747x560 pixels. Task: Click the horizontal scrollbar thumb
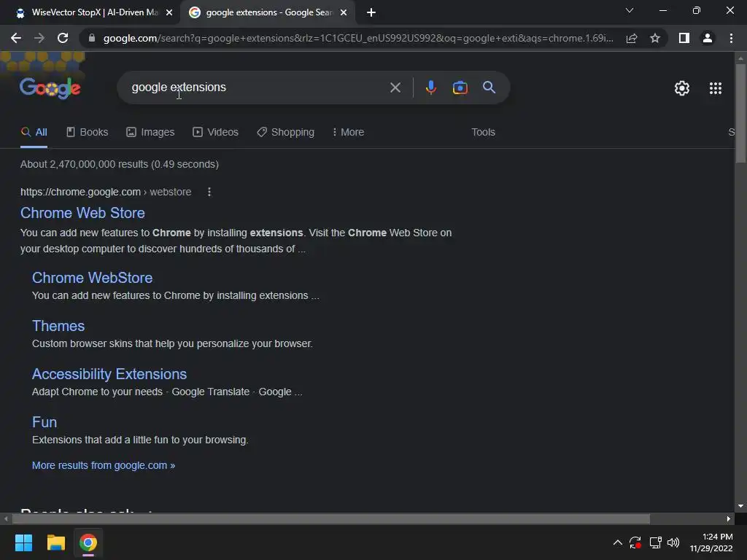[x=331, y=518]
